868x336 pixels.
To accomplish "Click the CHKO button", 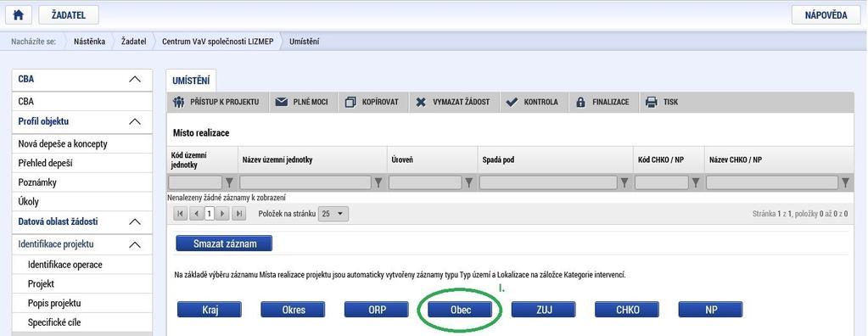I will (x=627, y=310).
